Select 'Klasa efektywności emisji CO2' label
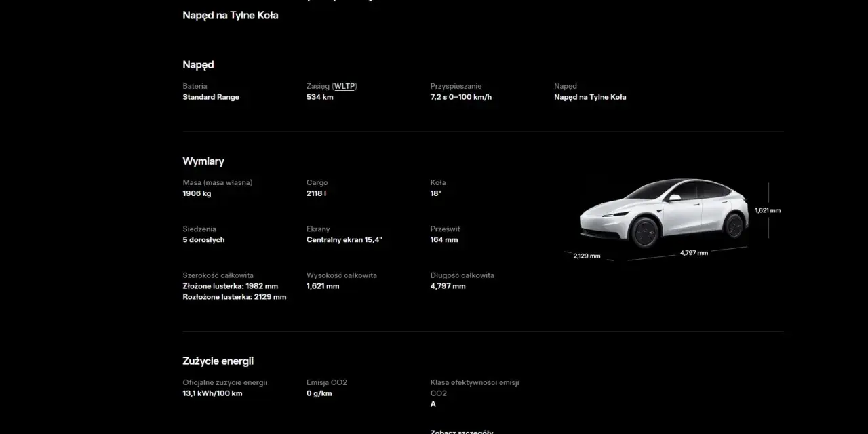 475,388
